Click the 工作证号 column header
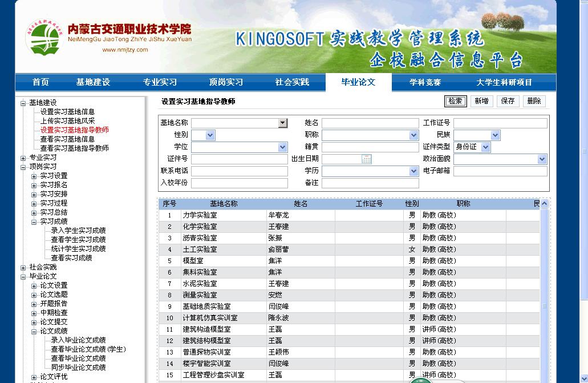The image size is (588, 383). tap(369, 204)
